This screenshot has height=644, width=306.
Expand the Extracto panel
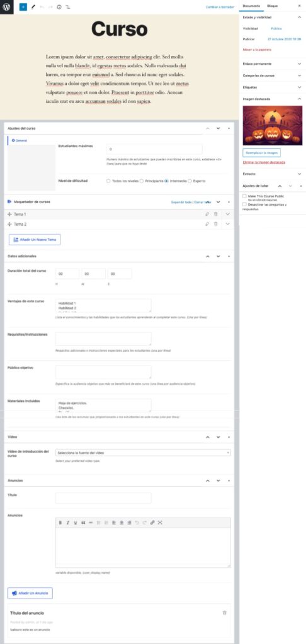click(x=299, y=174)
